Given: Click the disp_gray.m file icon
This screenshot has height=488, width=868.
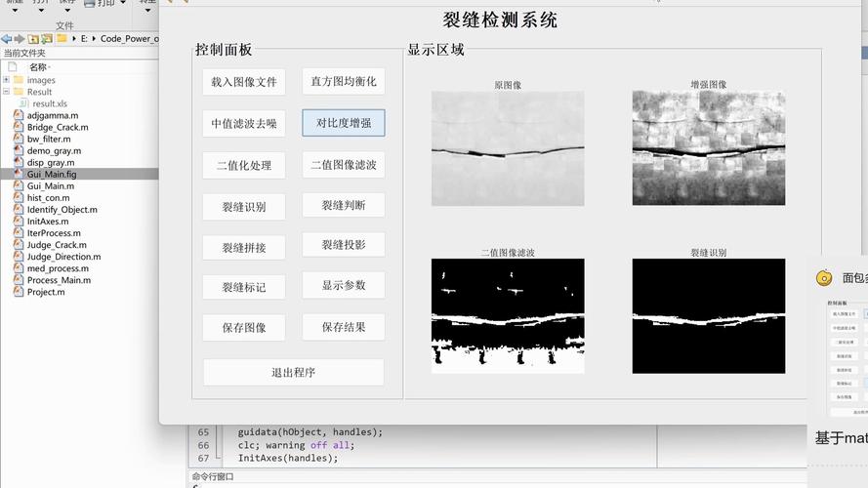Looking at the screenshot, I should [19, 162].
